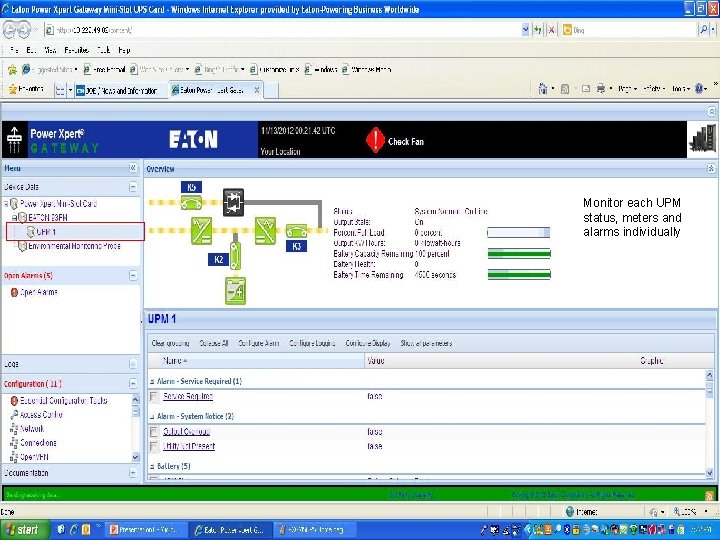Click the red Check Fan alert icon
Screen dimensions: 720x540
[x=375, y=140]
